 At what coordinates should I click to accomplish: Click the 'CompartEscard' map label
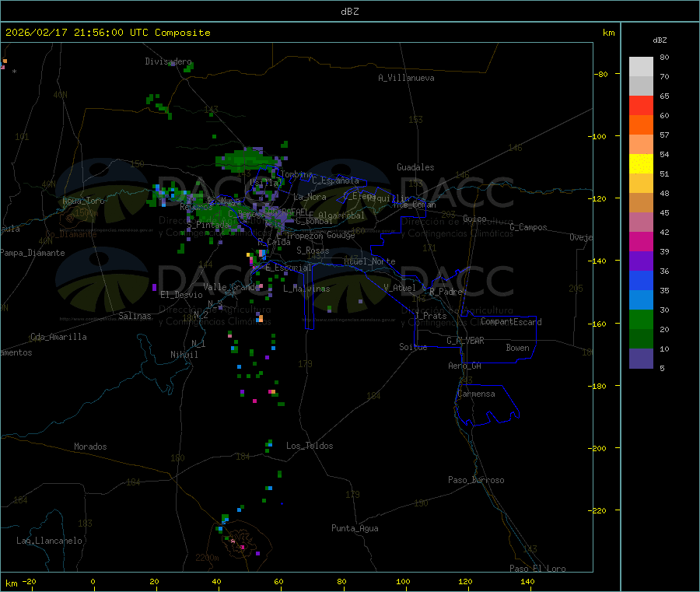coord(511,322)
